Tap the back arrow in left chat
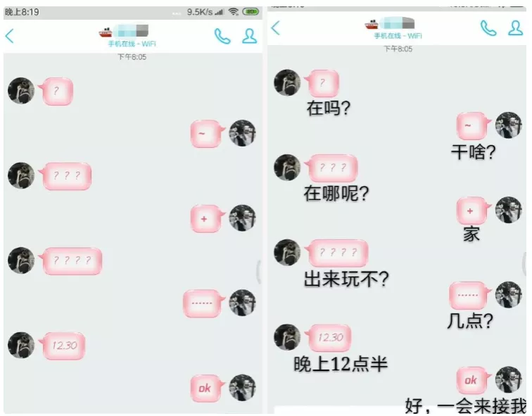Screen dimensions: 532x416 pos(10,36)
